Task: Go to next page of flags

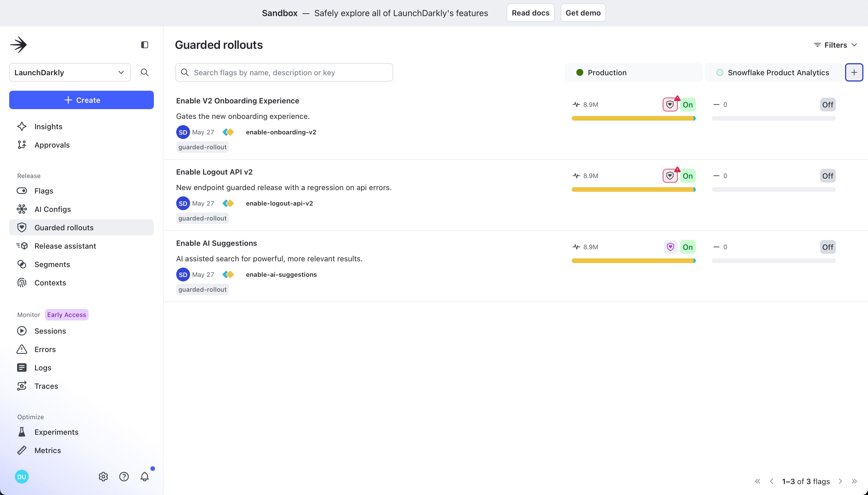Action: pyautogui.click(x=840, y=482)
